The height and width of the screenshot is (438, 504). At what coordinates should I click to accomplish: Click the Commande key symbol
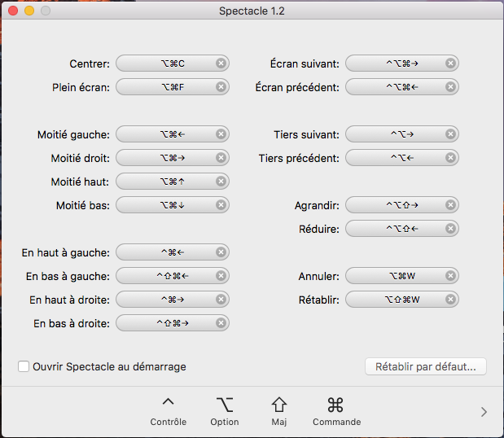click(x=335, y=405)
